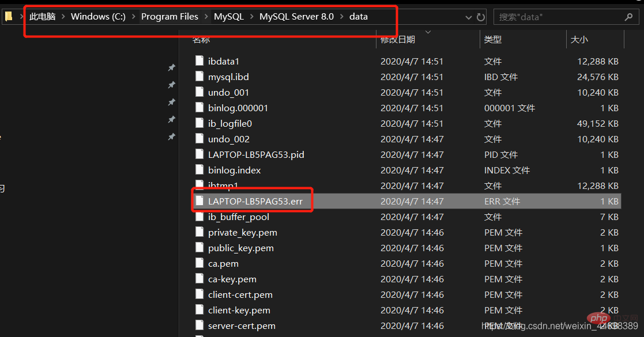Image resolution: width=644 pixels, height=337 pixels.
Task: Click the file icon beside mysql.ibd
Action: pos(199,77)
